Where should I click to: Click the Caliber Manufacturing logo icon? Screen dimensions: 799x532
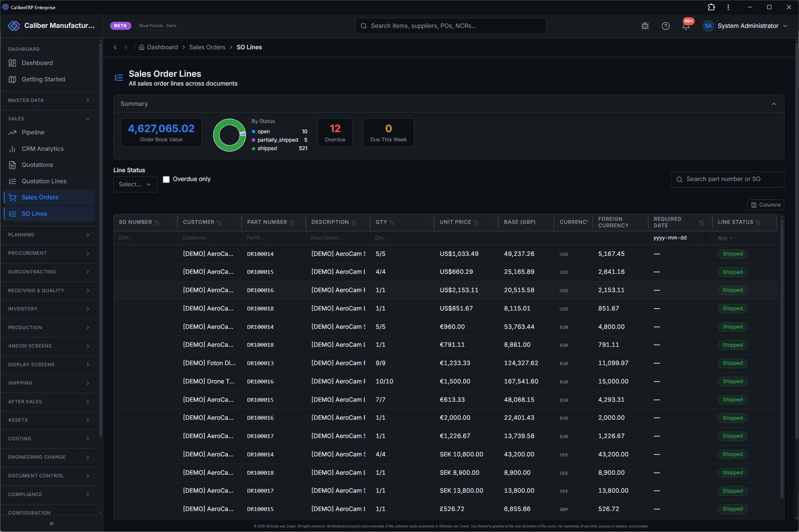pos(14,26)
